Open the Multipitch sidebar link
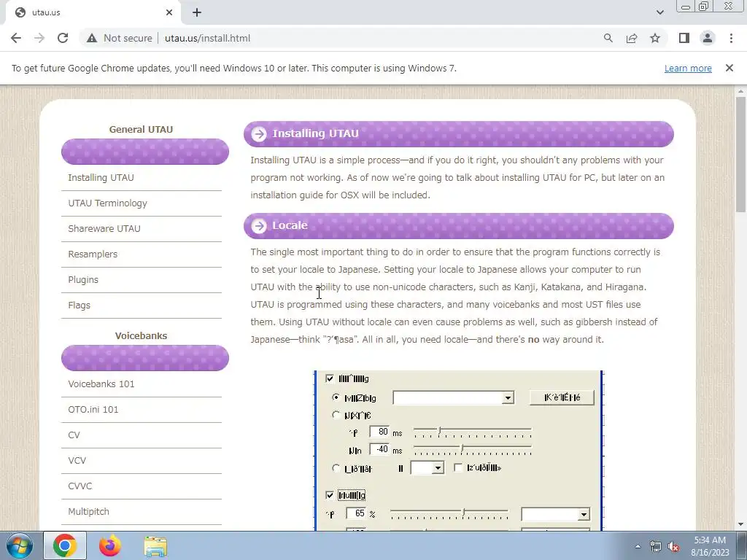 (x=88, y=512)
